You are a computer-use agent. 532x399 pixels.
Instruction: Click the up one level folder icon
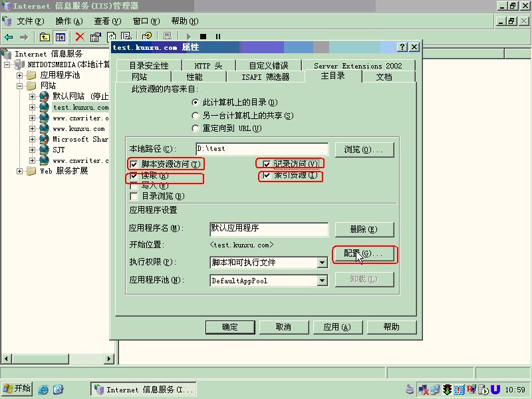45,37
